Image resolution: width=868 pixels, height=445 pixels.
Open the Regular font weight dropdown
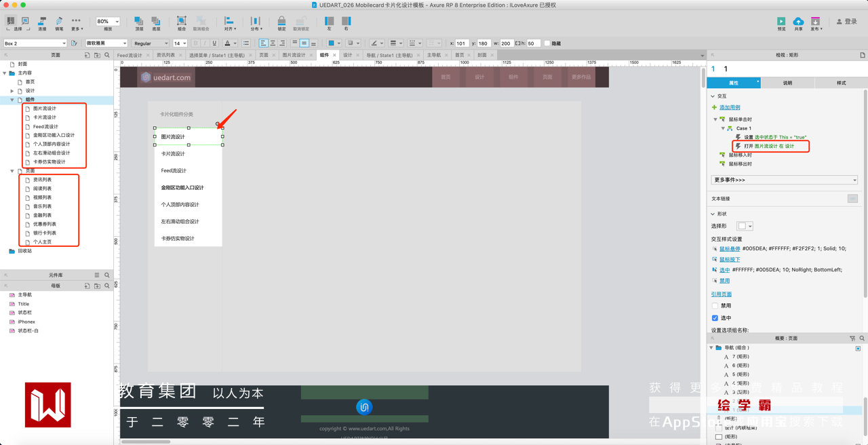(151, 43)
